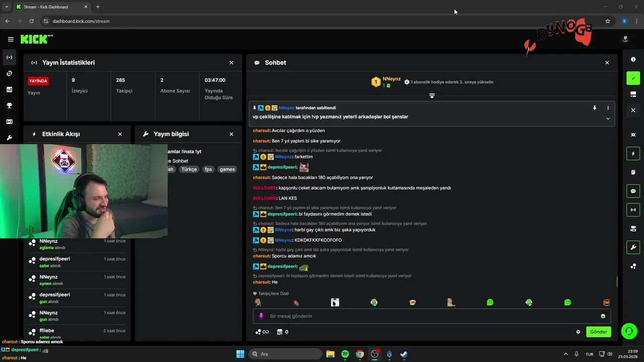The width and height of the screenshot is (644, 362).
Task: Bookmark this page with the star icon
Action: pyautogui.click(x=608, y=21)
